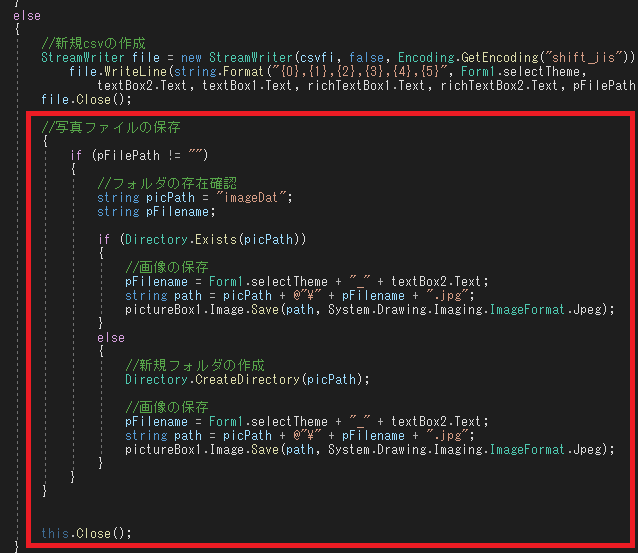Click the false argument in the StreamWriter call
Image resolution: width=638 pixels, height=553 pixels.
[x=366, y=57]
